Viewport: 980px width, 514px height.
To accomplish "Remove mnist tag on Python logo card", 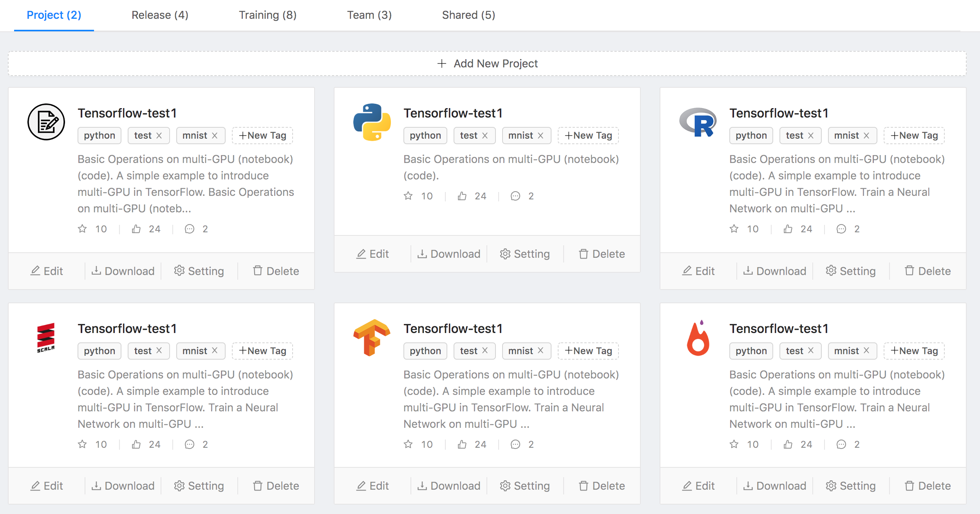I will click(541, 136).
